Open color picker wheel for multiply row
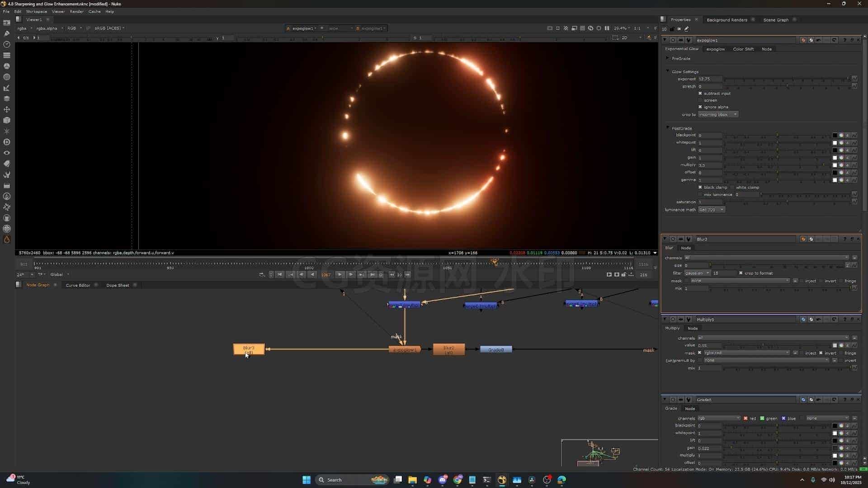 (x=841, y=165)
